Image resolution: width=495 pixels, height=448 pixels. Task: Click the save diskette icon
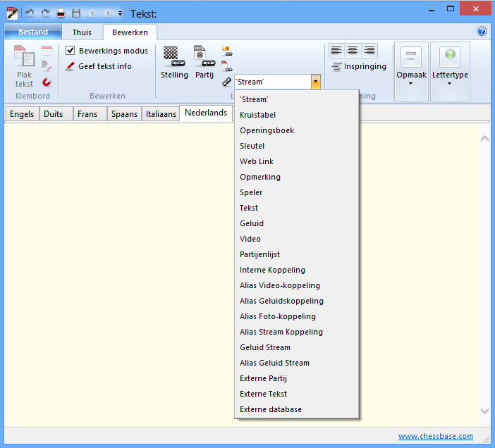[76, 13]
